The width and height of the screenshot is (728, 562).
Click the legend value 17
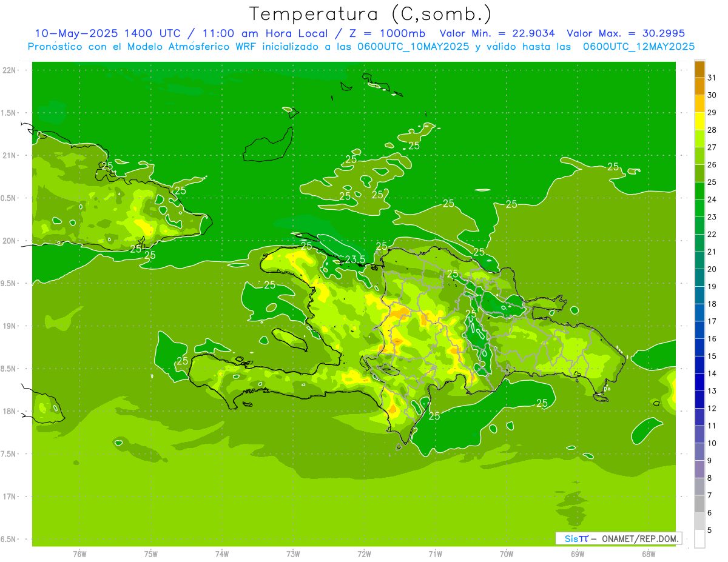(x=712, y=321)
